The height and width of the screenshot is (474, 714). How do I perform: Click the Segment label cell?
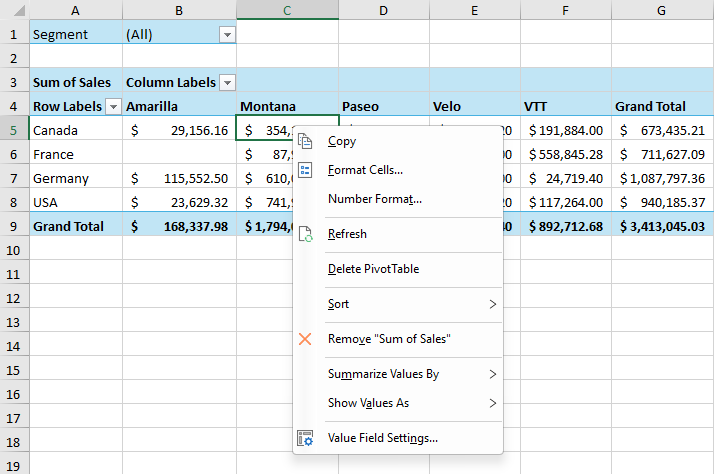(x=76, y=35)
